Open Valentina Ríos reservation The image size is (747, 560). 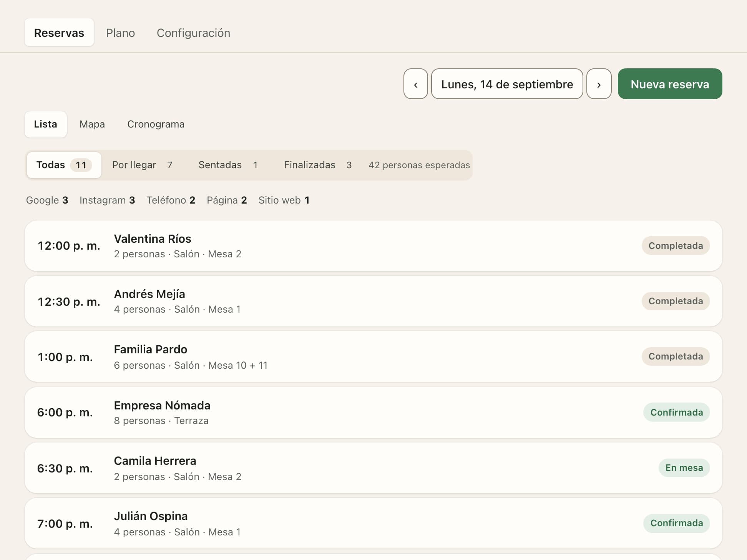pyautogui.click(x=373, y=246)
